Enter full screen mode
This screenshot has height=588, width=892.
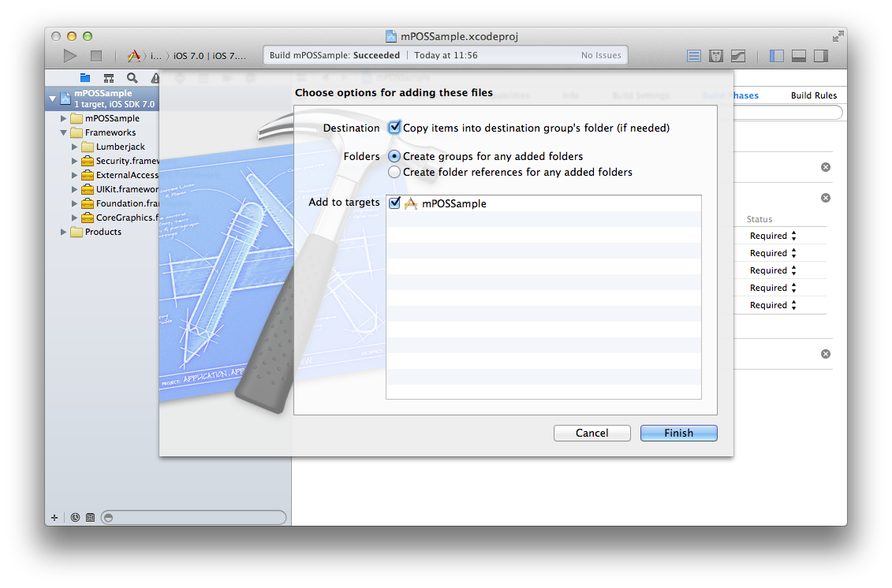(x=838, y=36)
